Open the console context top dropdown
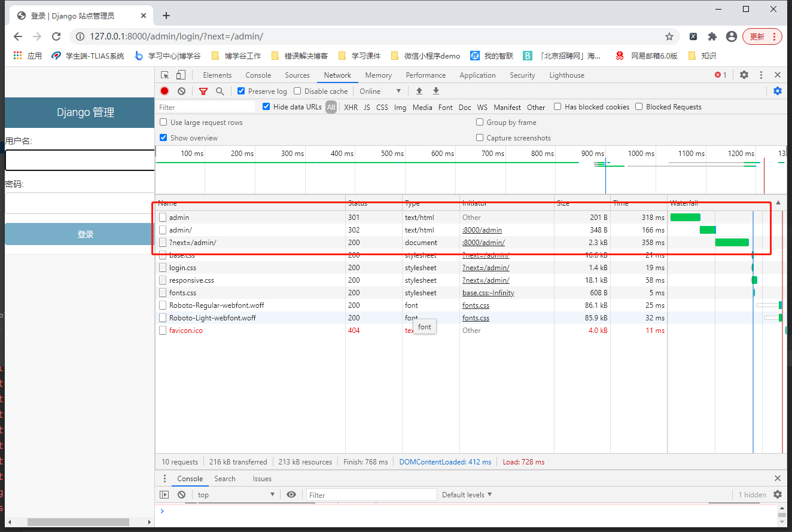 (236, 494)
